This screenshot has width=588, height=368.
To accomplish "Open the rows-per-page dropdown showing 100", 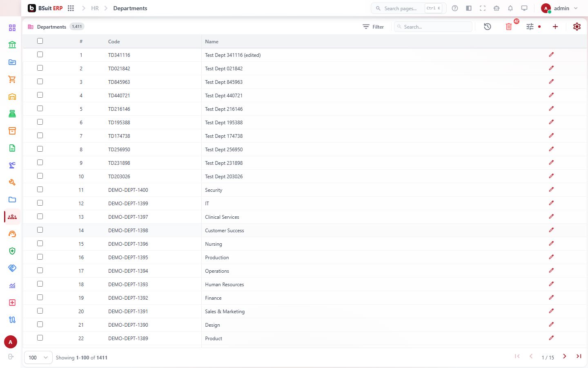I will point(38,357).
